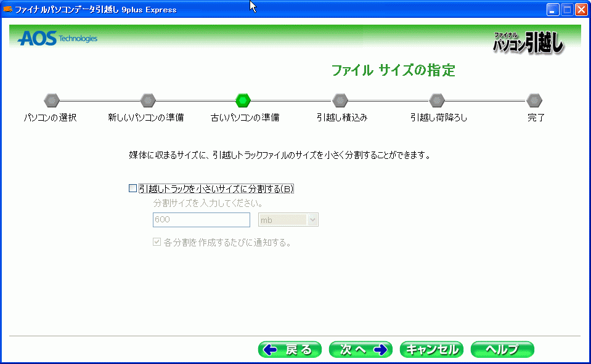
Task: Go back with the 戻る button
Action: [x=290, y=350]
